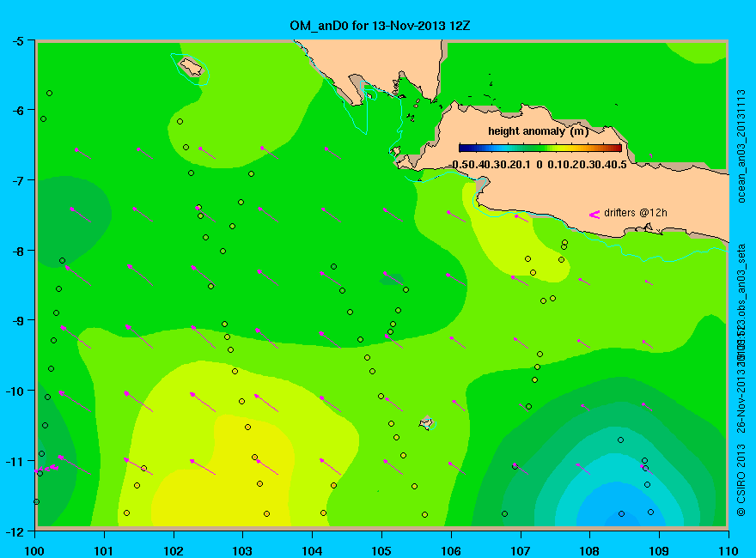Click latitude axis label -6

(17, 111)
